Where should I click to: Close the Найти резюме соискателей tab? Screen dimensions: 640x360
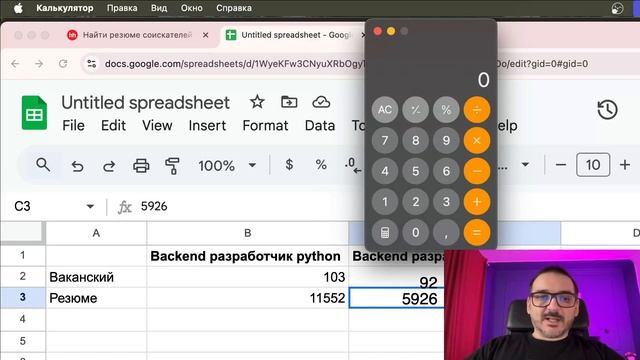(x=206, y=35)
